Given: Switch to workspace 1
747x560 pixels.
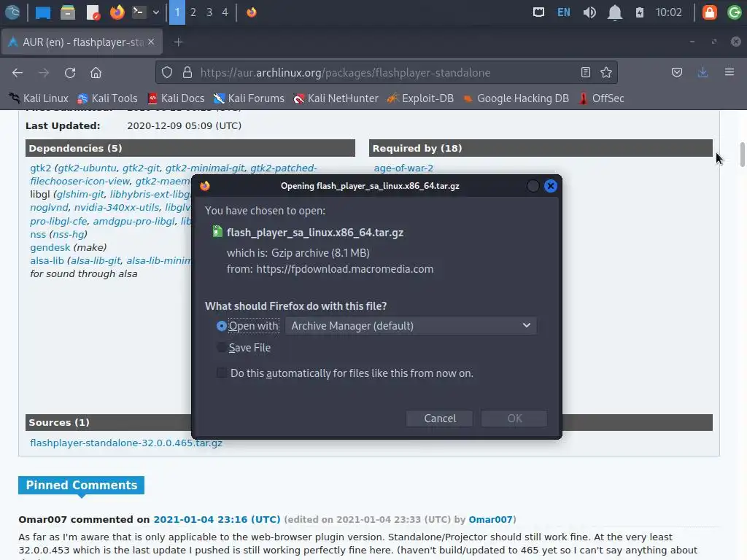Looking at the screenshot, I should pos(177,12).
